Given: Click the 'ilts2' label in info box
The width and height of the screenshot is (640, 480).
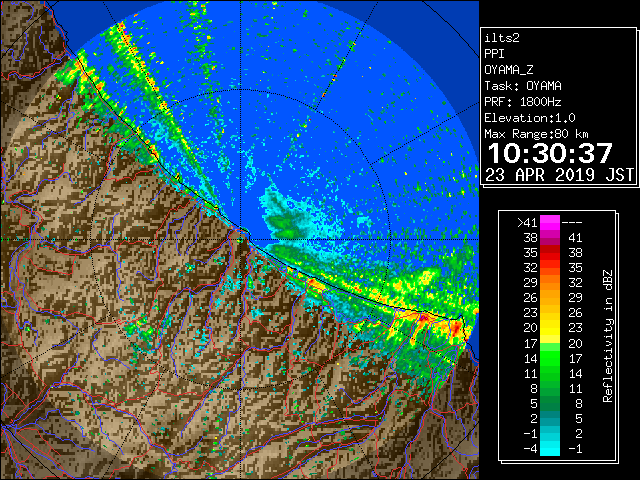Looking at the screenshot, I should pos(502,38).
